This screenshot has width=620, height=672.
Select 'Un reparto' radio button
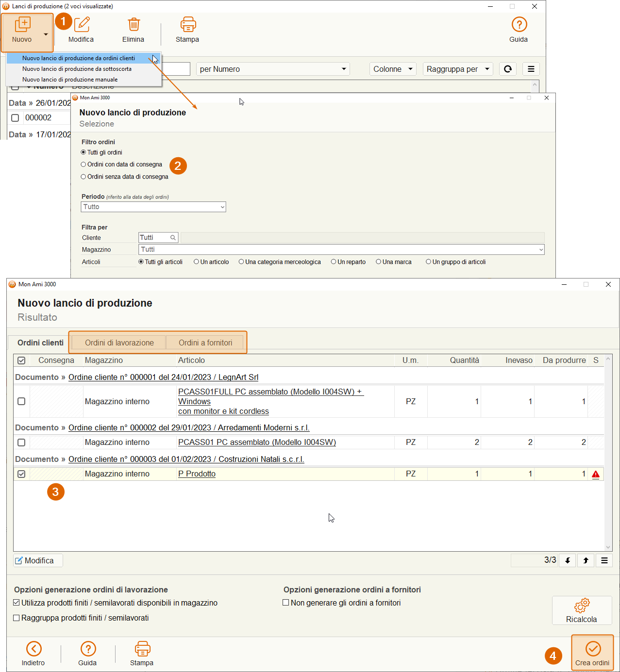(334, 262)
